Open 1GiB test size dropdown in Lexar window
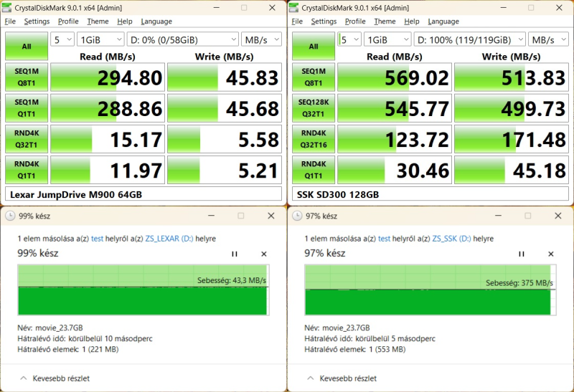574x392 pixels. [100, 39]
